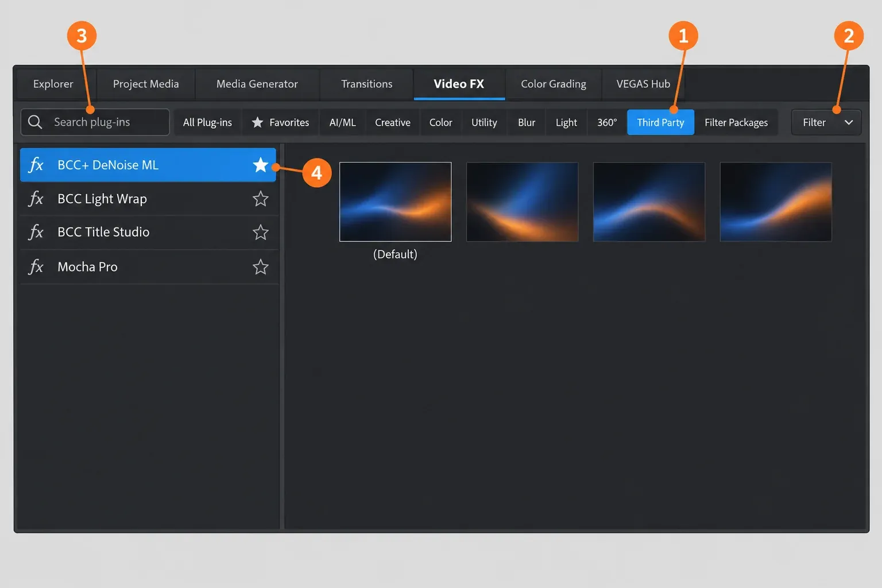Select the Transitions tab
882x588 pixels.
(x=367, y=84)
